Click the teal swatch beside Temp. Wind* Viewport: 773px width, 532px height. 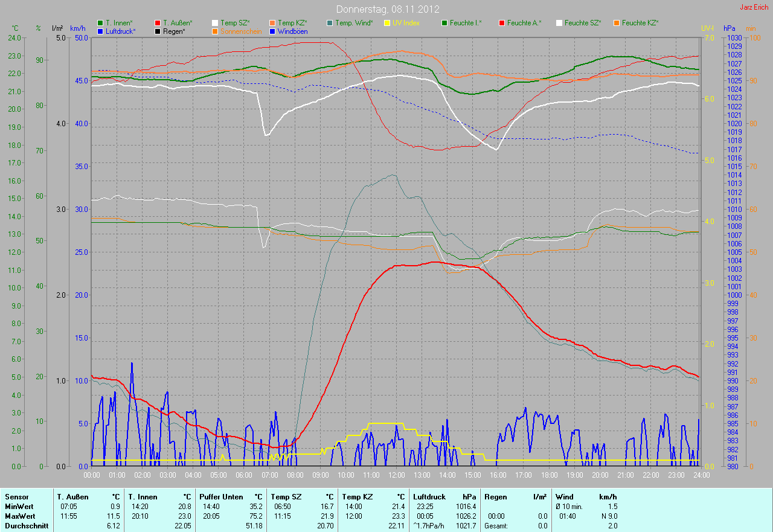point(330,23)
